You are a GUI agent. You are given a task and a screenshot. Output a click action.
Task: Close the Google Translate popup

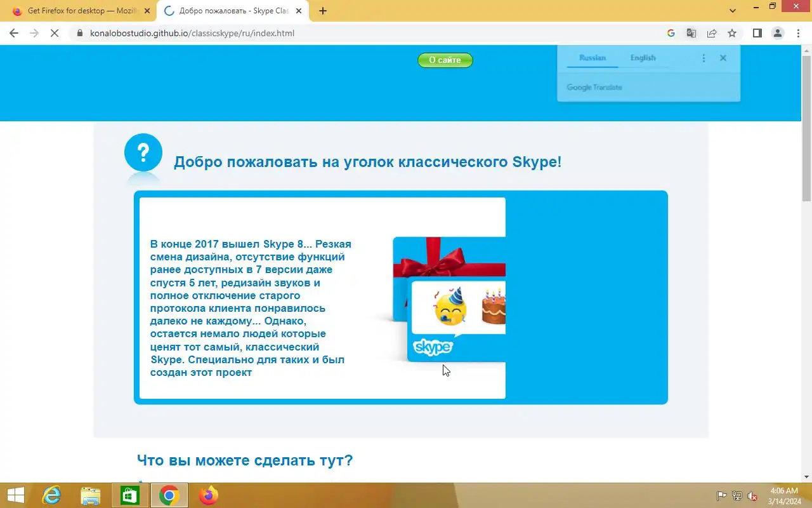(723, 58)
